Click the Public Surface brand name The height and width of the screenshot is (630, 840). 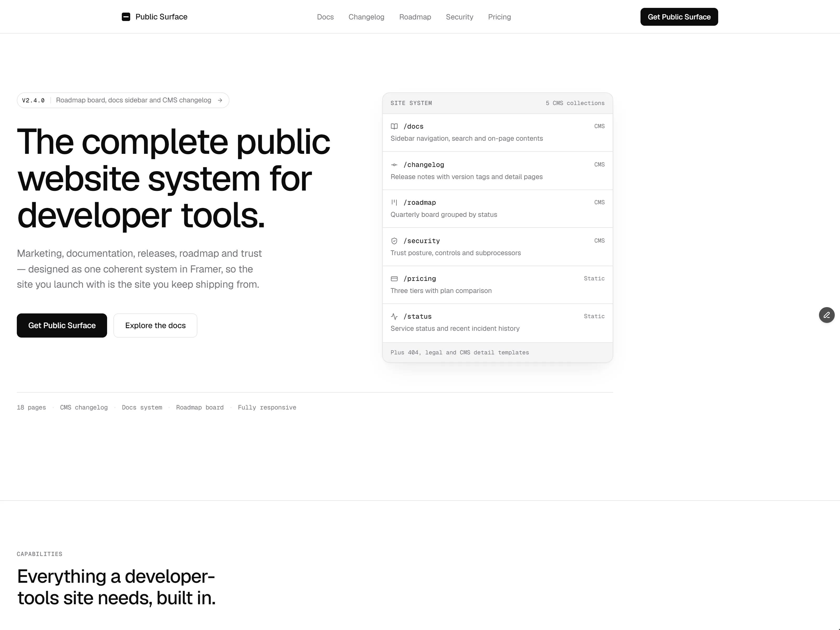tap(161, 17)
